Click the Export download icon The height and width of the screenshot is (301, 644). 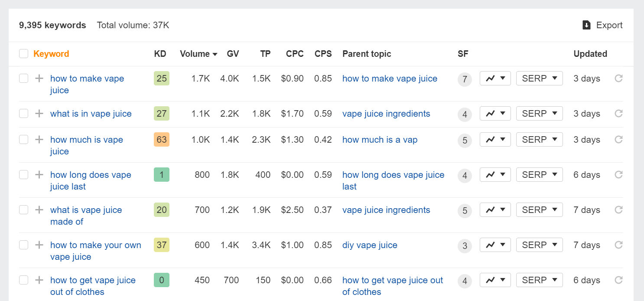pyautogui.click(x=586, y=25)
